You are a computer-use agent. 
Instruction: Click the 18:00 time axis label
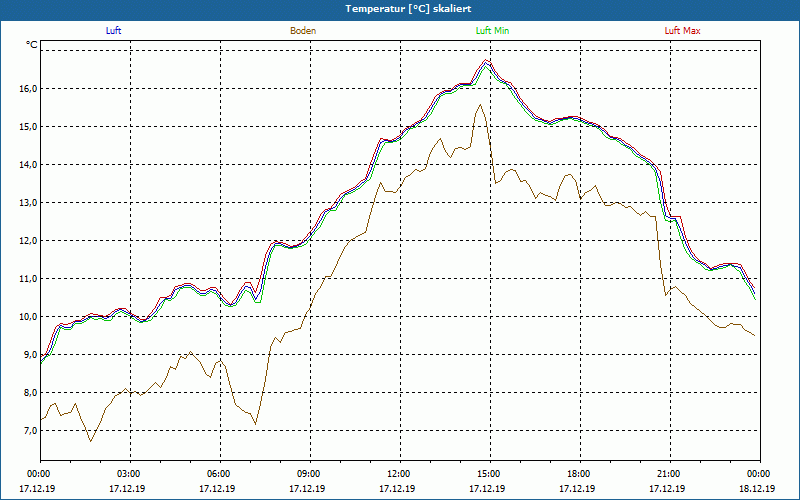[x=578, y=474]
